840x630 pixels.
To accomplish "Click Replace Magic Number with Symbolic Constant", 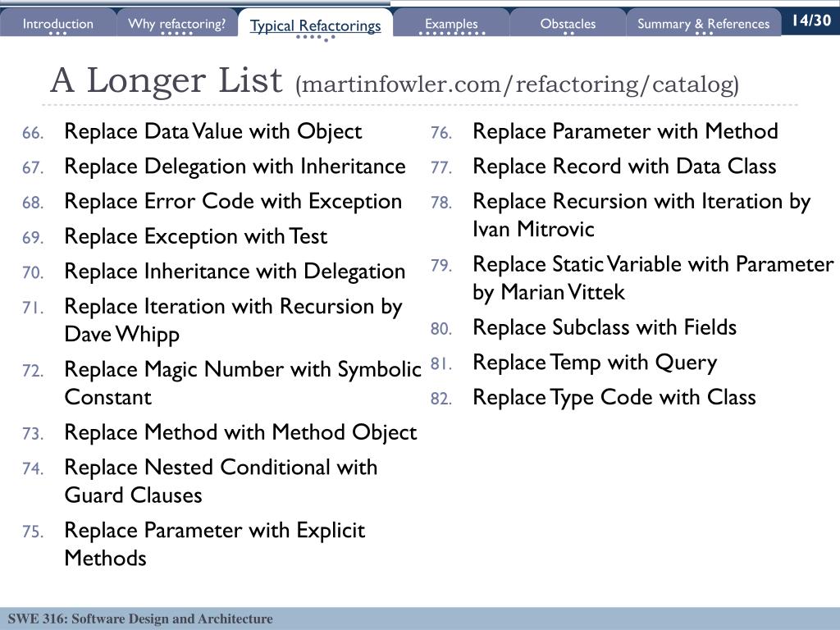I will click(x=243, y=383).
